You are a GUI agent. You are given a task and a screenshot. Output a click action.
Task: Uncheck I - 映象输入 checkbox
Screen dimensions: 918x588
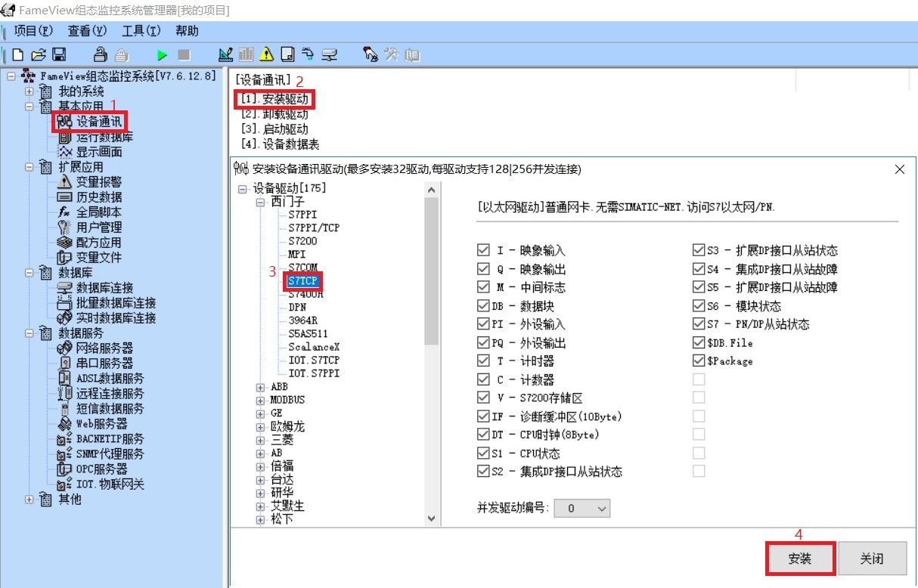tap(483, 250)
